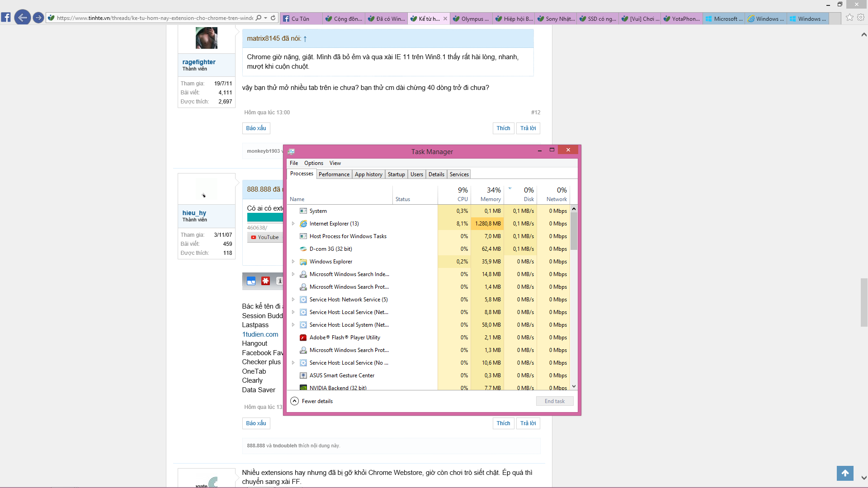
Task: Sort processes by the CPU column header
Action: [454, 194]
